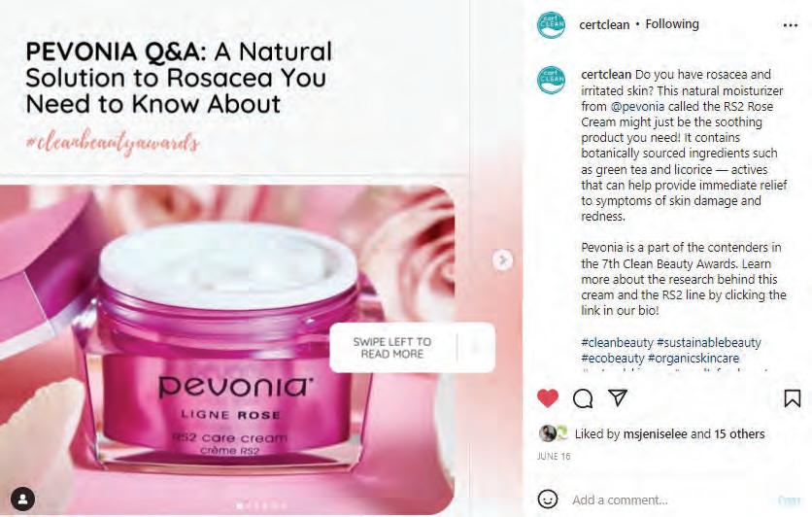Image resolution: width=812 pixels, height=517 pixels.
Task: Share the post via paper plane icon
Action: tap(618, 397)
